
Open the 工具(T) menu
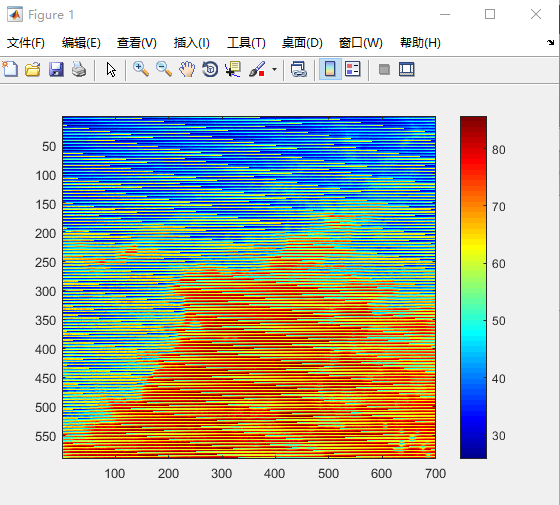click(x=246, y=43)
